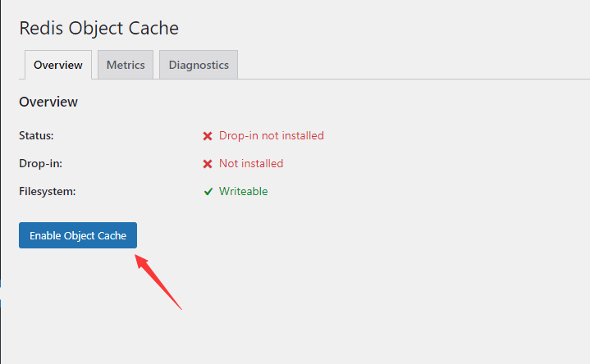
Task: Enable Object Cache using the blue button
Action: click(x=78, y=235)
